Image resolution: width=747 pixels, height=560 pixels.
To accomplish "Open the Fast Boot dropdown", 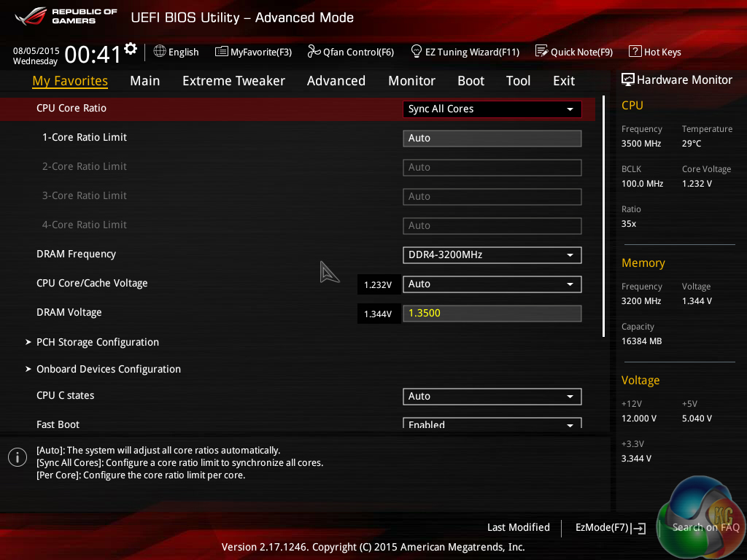I will click(x=492, y=424).
